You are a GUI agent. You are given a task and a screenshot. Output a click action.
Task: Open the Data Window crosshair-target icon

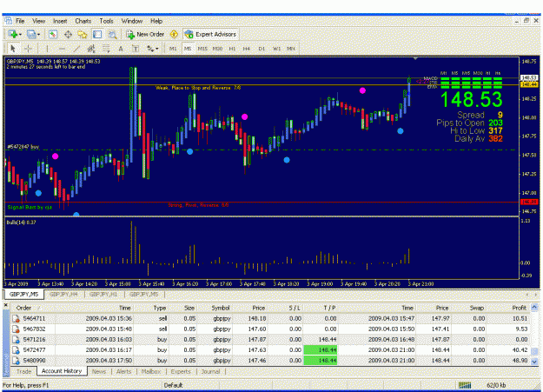pyautogui.click(x=68, y=34)
